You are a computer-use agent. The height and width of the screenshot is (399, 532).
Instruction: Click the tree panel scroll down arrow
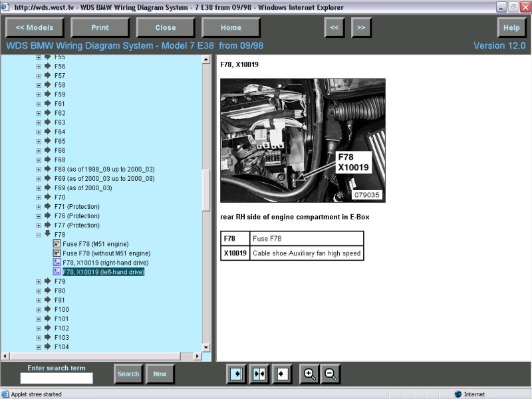click(x=205, y=347)
